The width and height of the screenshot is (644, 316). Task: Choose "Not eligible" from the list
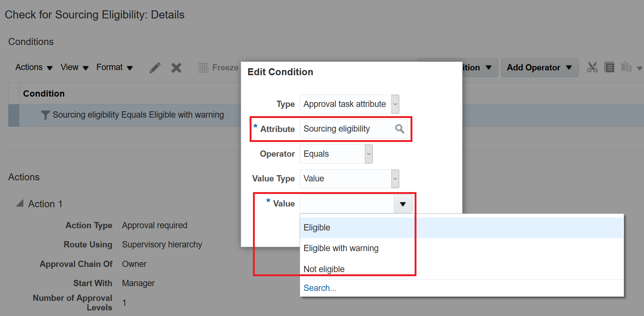click(x=324, y=269)
